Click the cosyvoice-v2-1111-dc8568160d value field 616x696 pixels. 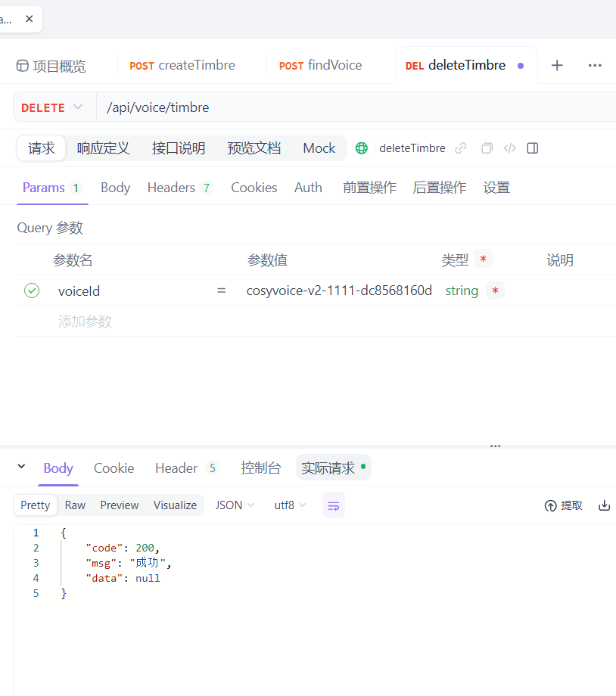[x=339, y=291]
